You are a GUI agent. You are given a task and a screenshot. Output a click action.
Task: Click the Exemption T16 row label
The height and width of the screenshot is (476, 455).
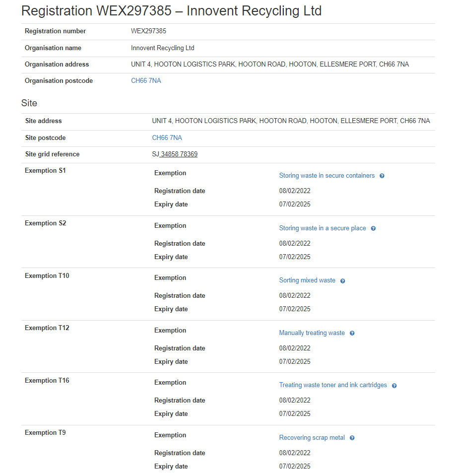(x=47, y=381)
